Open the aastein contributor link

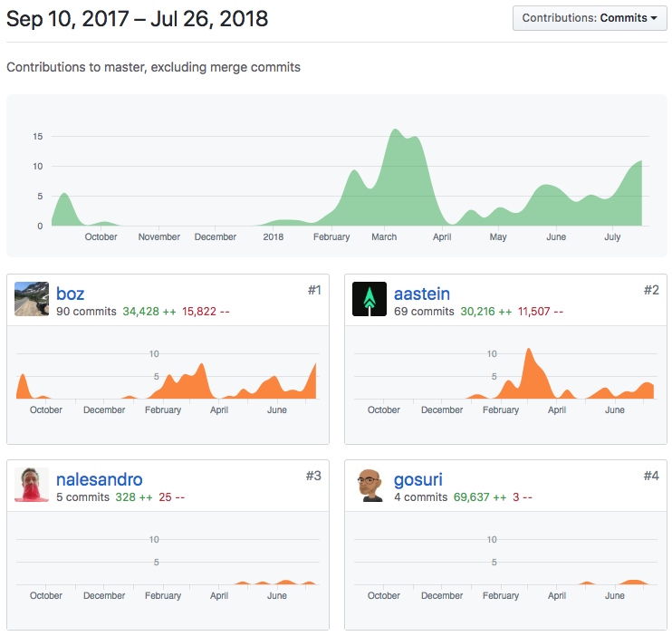click(422, 294)
